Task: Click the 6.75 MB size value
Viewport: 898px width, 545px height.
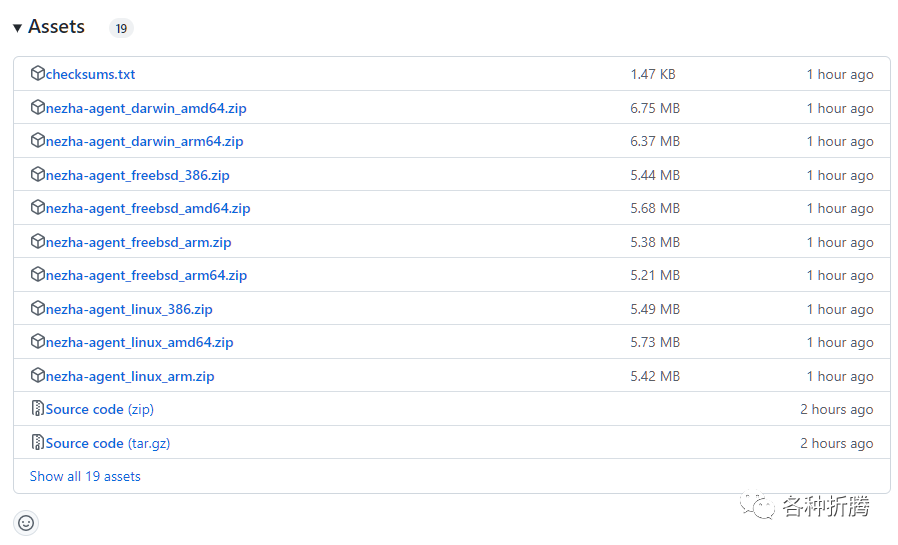Action: 655,108
